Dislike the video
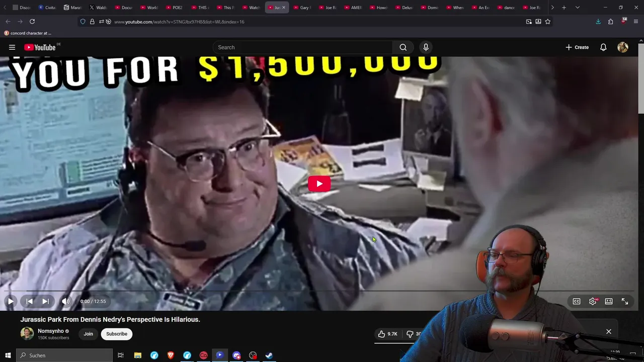 coord(411,334)
